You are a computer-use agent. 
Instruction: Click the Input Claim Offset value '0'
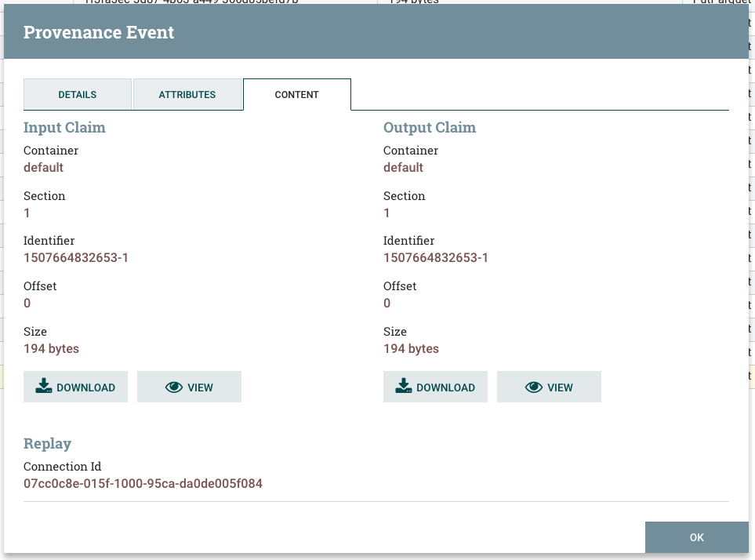27,303
